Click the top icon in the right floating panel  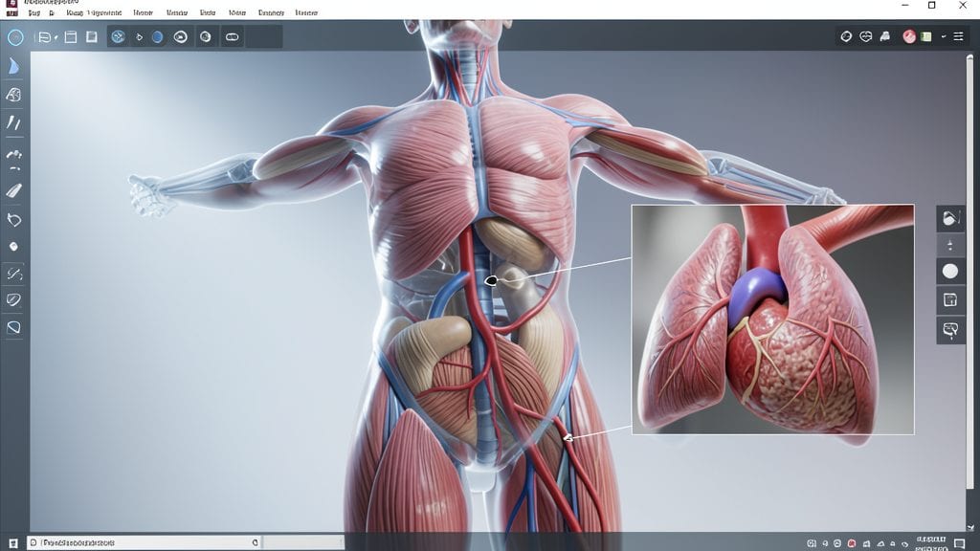[x=950, y=218]
